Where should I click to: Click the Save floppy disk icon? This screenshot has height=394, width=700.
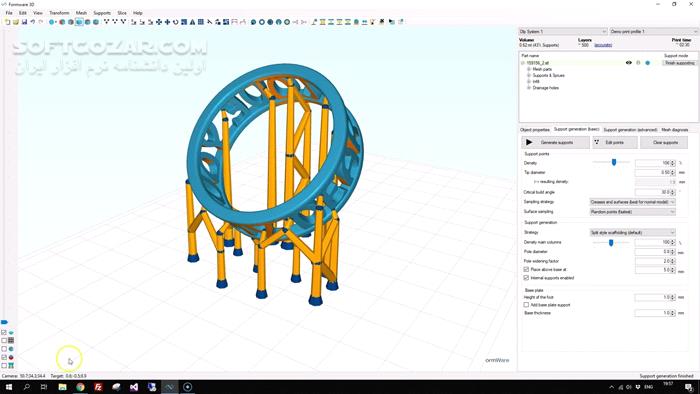coord(25,21)
